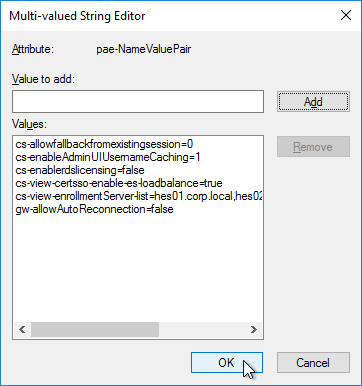Click the "Values:" label

[x=29, y=124]
